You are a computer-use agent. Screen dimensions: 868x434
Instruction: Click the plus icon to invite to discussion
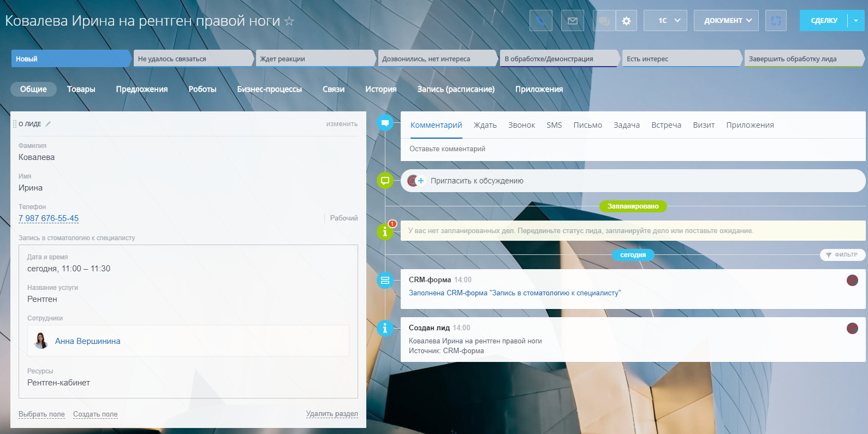pos(421,181)
